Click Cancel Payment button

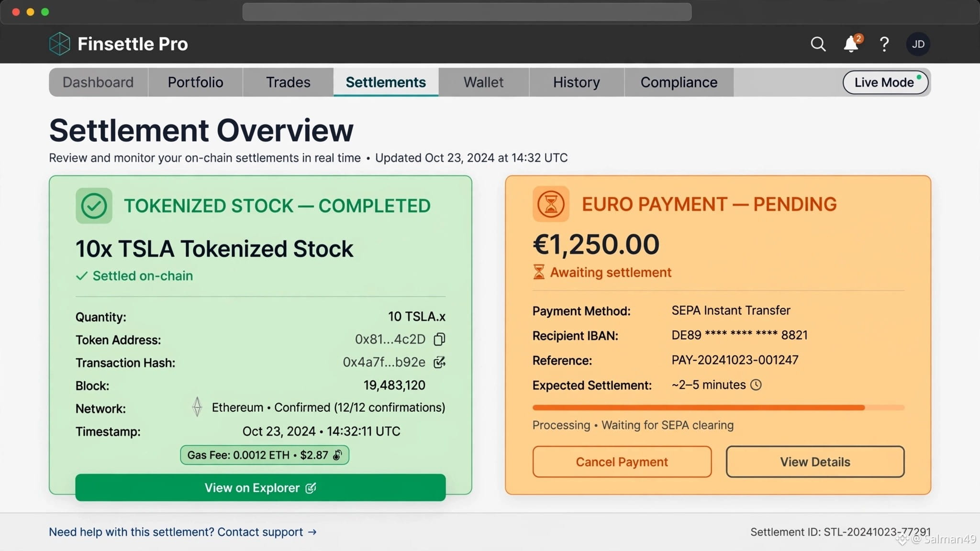pos(622,462)
